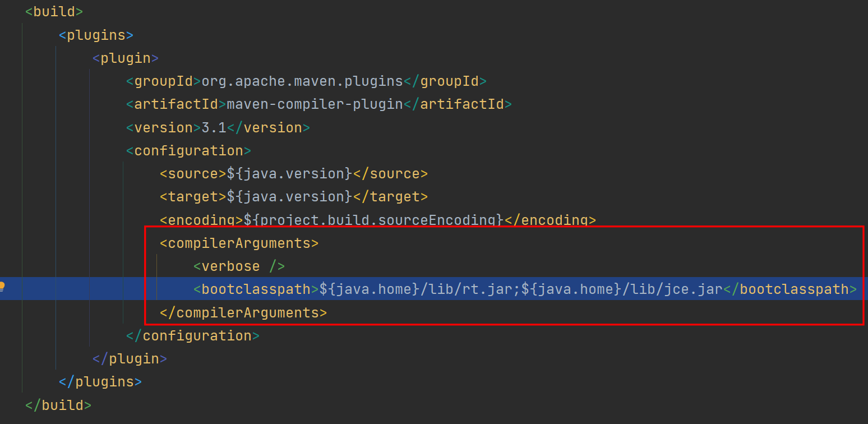The width and height of the screenshot is (868, 424).
Task: Click the opening plugins tag
Action: point(96,35)
